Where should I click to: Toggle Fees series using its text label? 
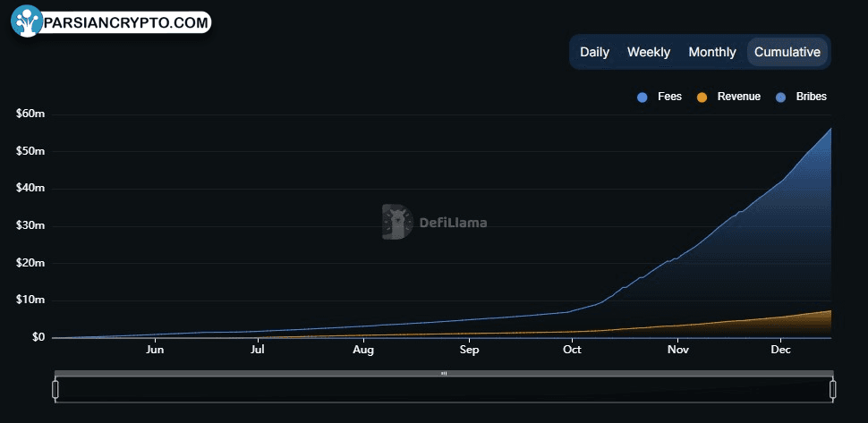point(669,97)
